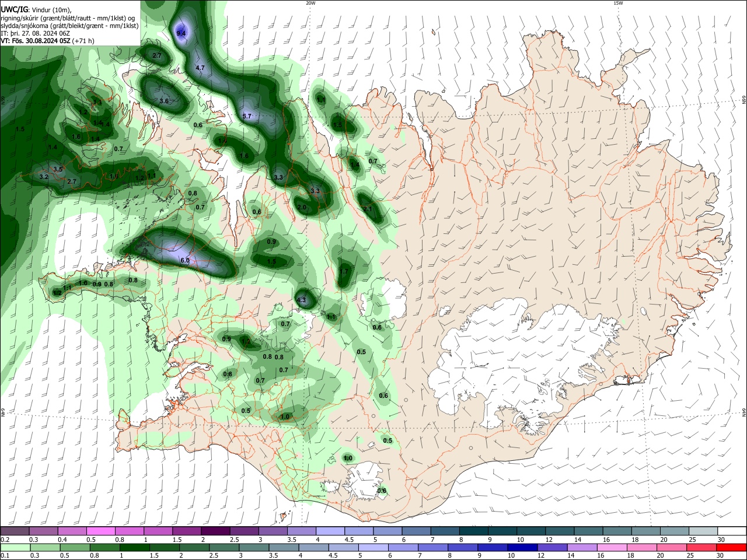Click the 'VT: Fös. 30.08.2024 05Z (+71 h)' line

(47, 41)
